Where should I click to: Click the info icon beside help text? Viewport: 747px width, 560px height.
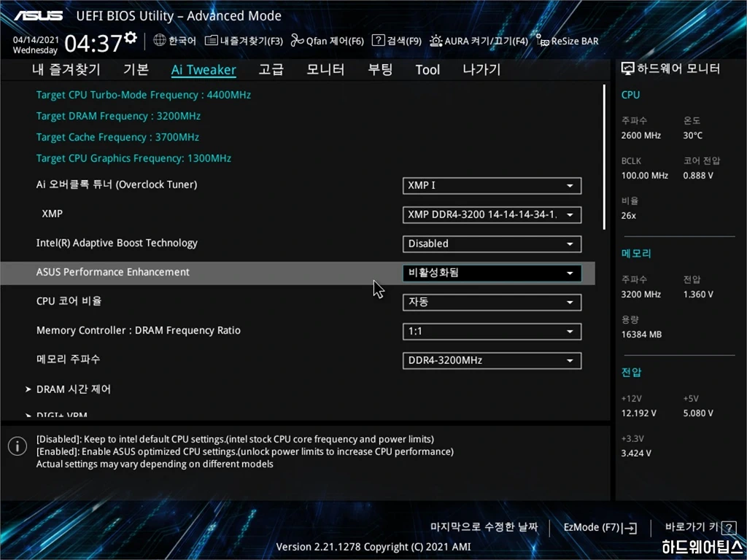[x=18, y=446]
